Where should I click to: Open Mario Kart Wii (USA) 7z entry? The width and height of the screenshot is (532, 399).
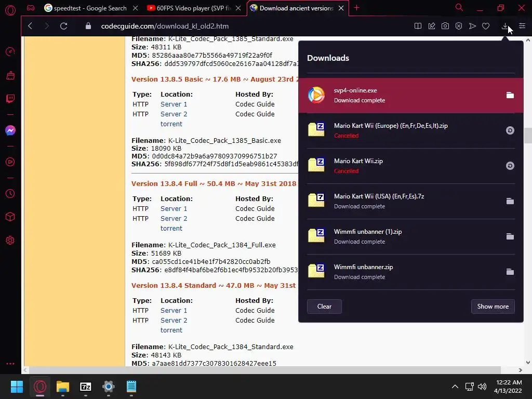click(x=411, y=201)
